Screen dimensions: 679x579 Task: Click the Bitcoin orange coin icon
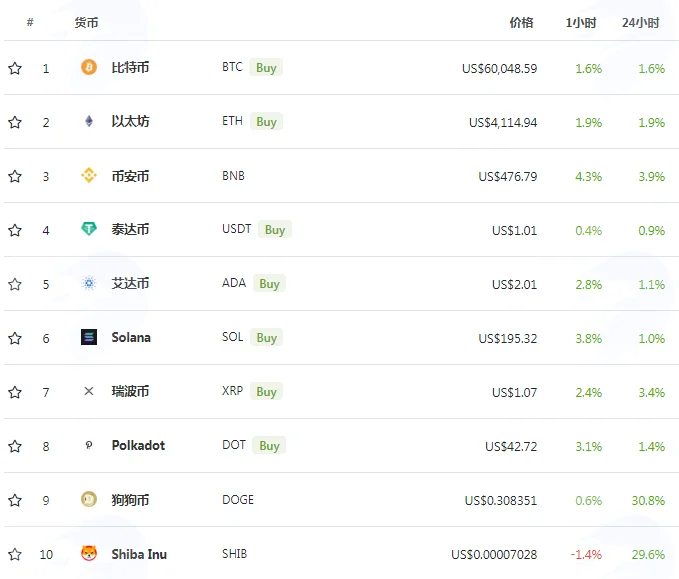point(89,67)
